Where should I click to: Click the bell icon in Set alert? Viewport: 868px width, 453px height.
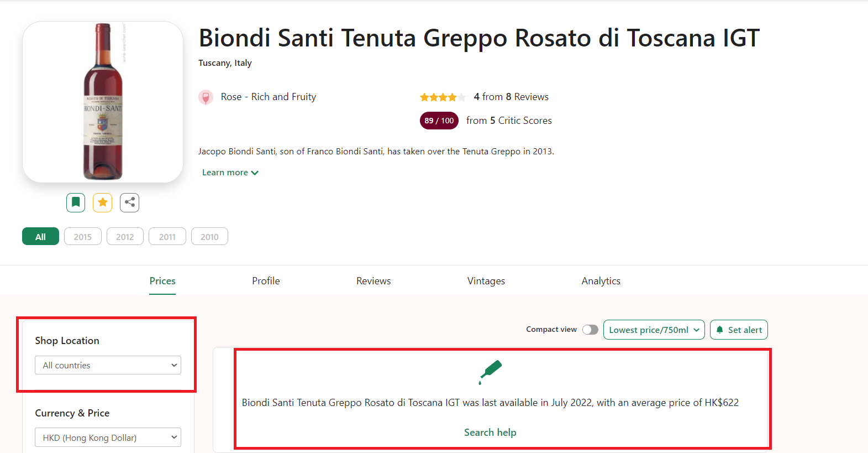pos(719,330)
